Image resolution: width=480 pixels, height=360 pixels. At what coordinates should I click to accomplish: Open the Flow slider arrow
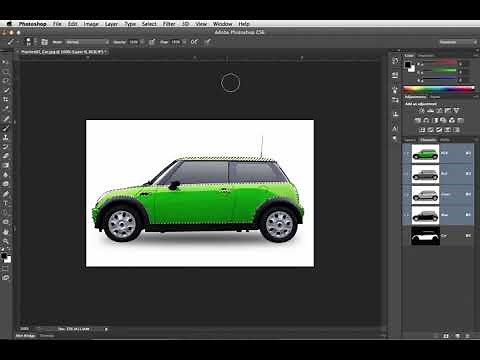tap(184, 42)
